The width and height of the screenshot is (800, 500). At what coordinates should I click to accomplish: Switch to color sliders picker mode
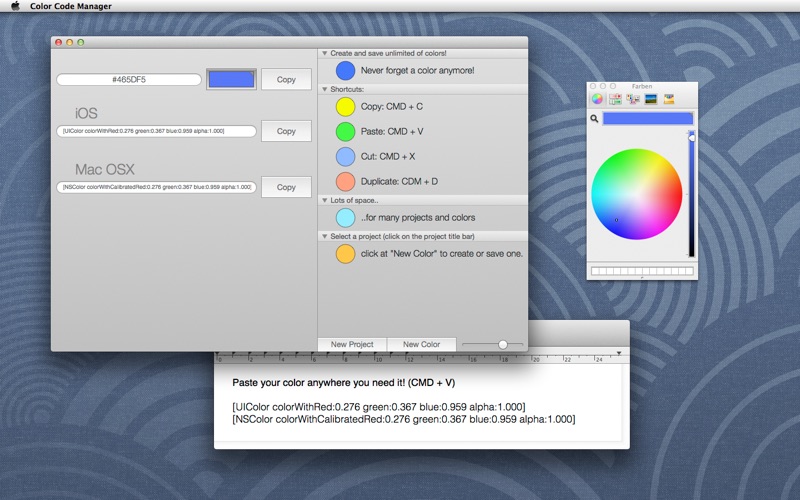[615, 100]
